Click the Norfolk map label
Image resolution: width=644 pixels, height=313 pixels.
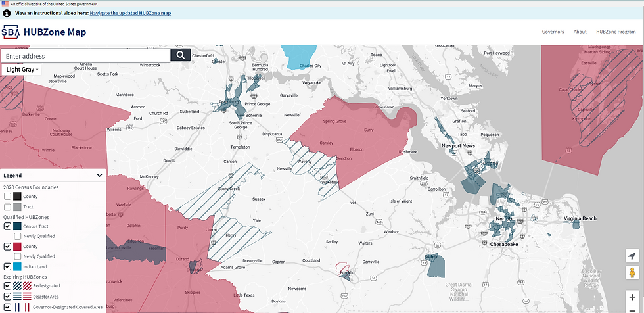[505, 218]
